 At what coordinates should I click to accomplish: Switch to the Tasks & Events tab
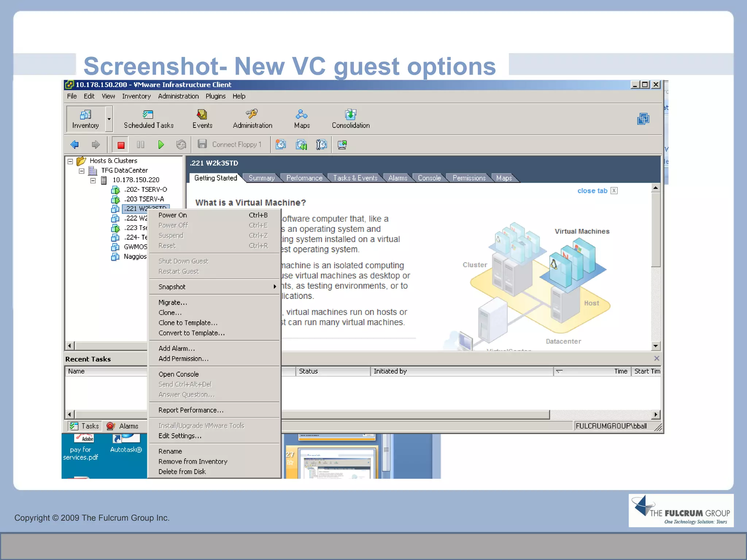click(x=355, y=178)
